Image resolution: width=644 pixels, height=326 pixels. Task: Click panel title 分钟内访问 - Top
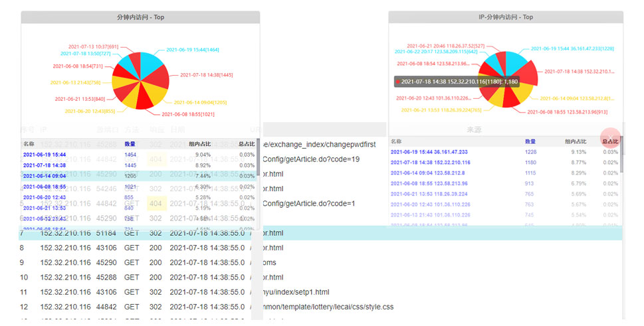[140, 17]
